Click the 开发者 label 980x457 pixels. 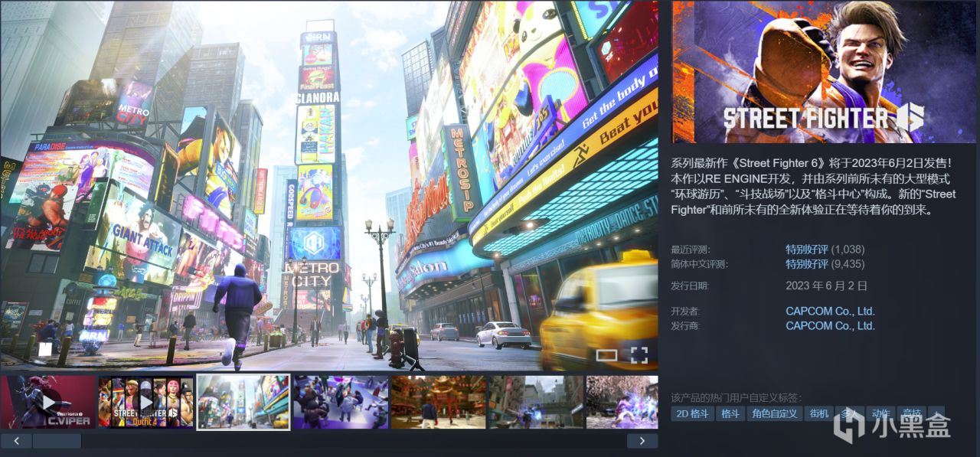(685, 312)
